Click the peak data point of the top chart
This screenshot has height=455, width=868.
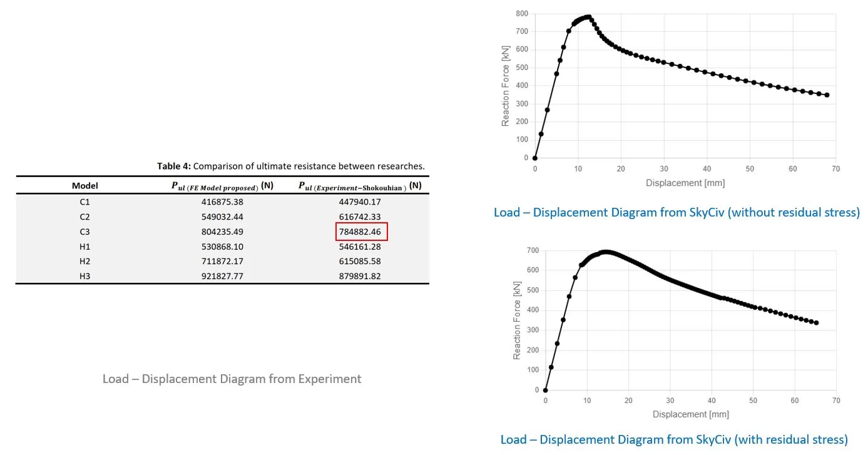[588, 17]
